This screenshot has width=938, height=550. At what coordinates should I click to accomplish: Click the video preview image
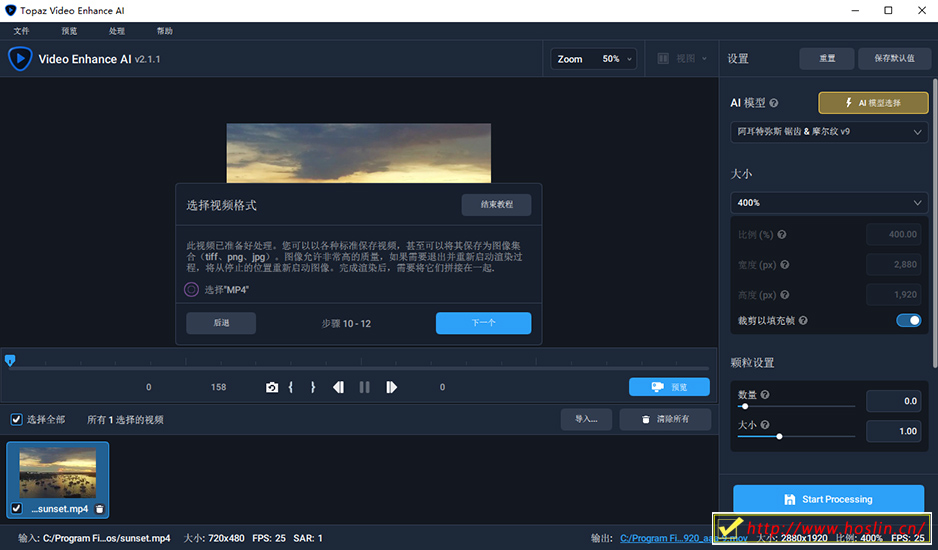[x=358, y=153]
